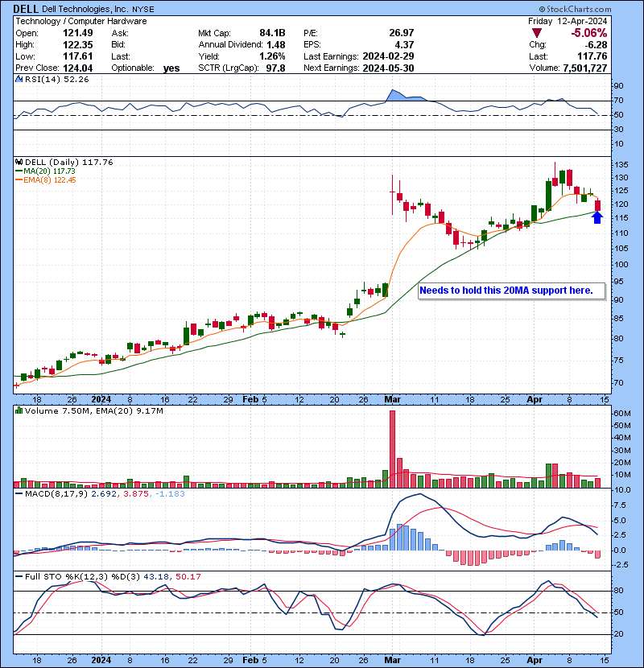
Task: Click the 60M volume axis label
Action: 621,413
